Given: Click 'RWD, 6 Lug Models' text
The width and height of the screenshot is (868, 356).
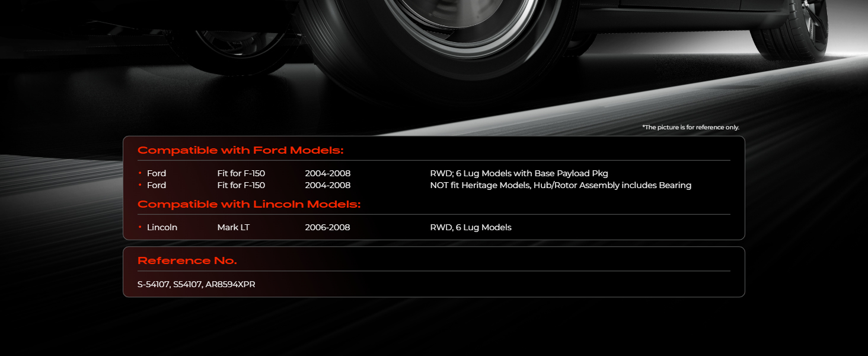Looking at the screenshot, I should point(471,228).
